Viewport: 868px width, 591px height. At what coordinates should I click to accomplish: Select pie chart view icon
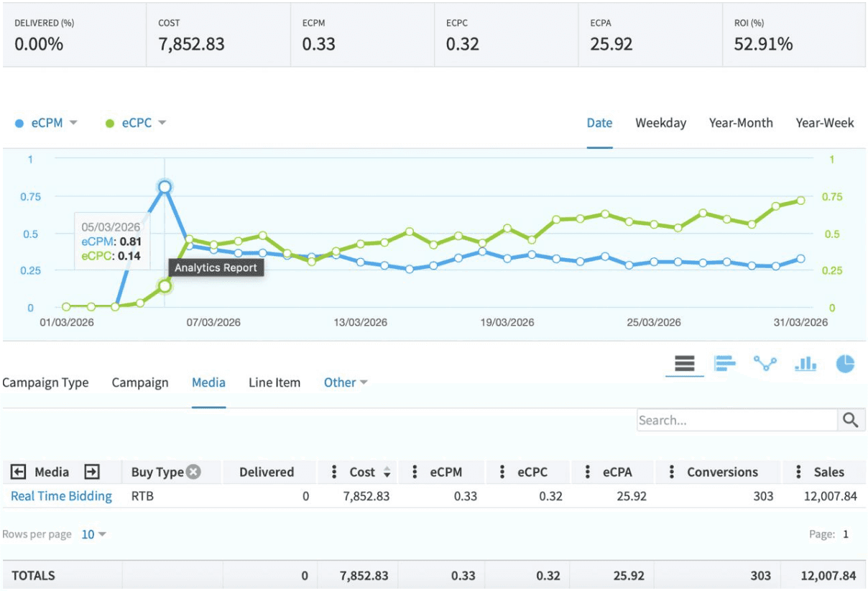point(846,365)
